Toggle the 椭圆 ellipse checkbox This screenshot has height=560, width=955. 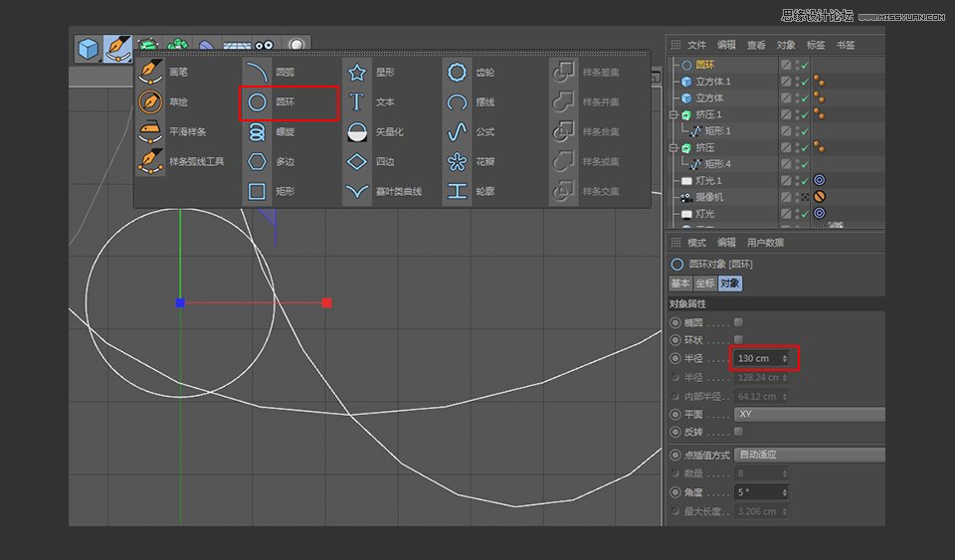point(738,322)
